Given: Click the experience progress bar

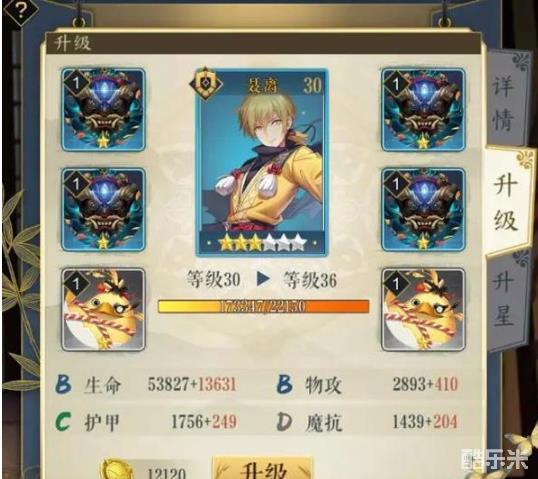Looking at the screenshot, I should [264, 306].
